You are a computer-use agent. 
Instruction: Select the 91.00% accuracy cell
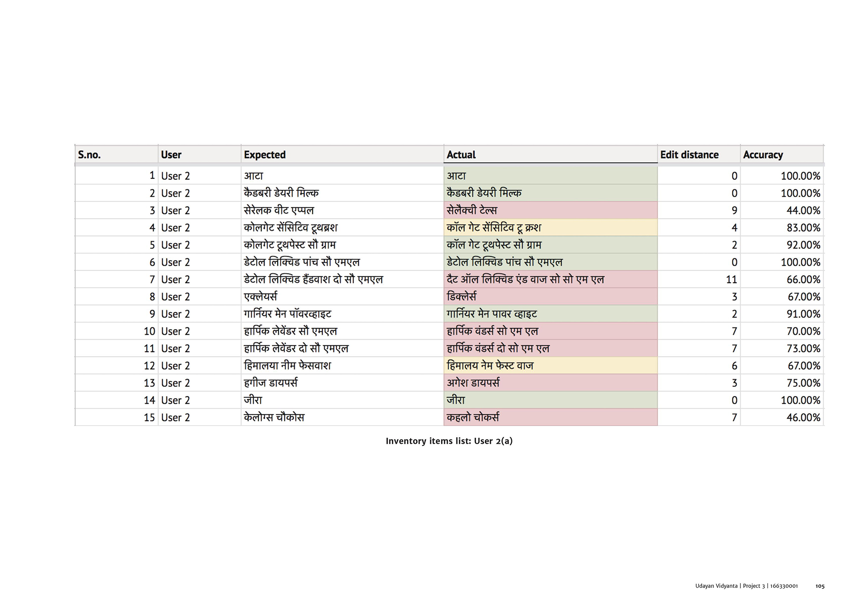click(x=803, y=314)
